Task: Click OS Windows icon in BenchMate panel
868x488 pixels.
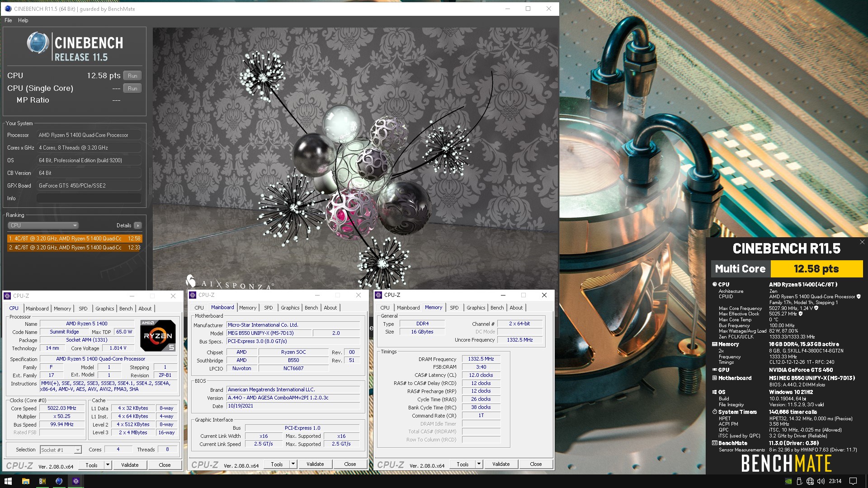Action: click(715, 392)
